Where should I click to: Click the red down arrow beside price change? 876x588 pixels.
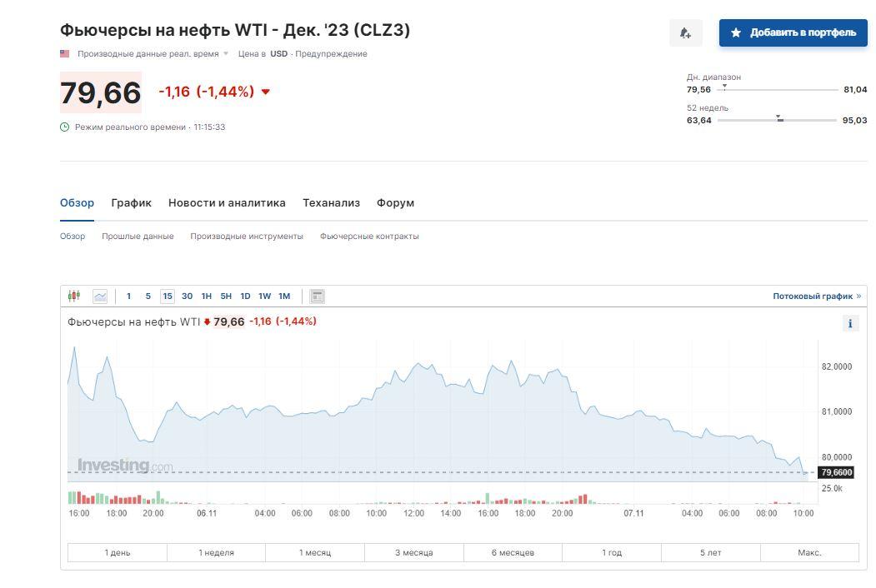click(265, 92)
